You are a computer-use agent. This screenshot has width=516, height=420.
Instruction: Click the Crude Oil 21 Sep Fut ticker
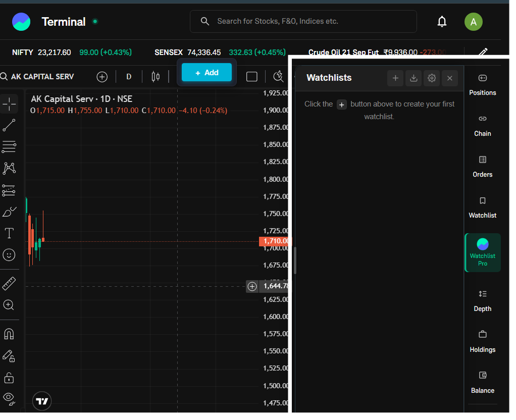(377, 51)
